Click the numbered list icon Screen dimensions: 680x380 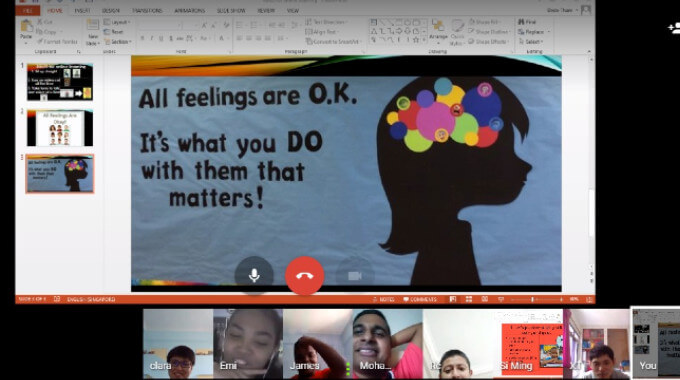[255, 26]
